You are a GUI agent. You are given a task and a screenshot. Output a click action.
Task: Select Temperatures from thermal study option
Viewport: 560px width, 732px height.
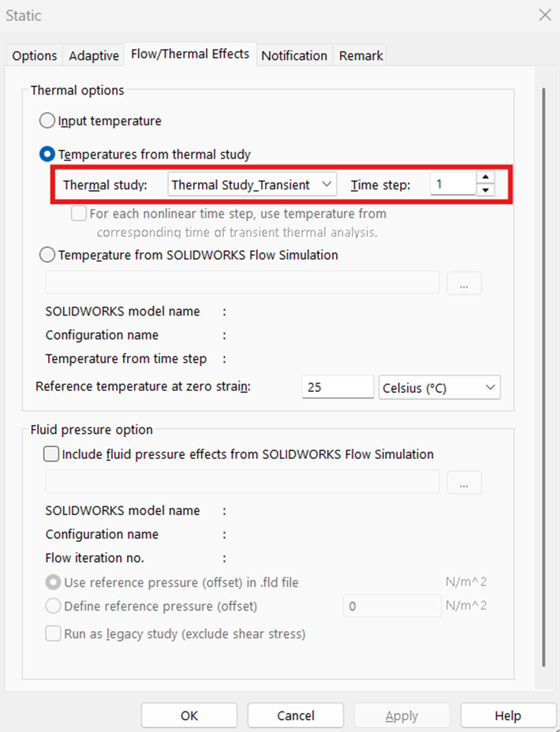point(47,154)
